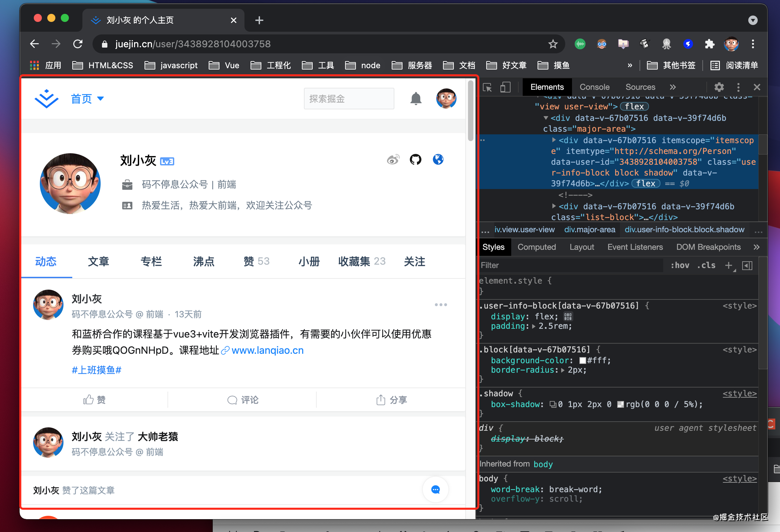Screen dimensions: 780x532
Task: Click the #fff background-color swatch
Action: (x=582, y=361)
